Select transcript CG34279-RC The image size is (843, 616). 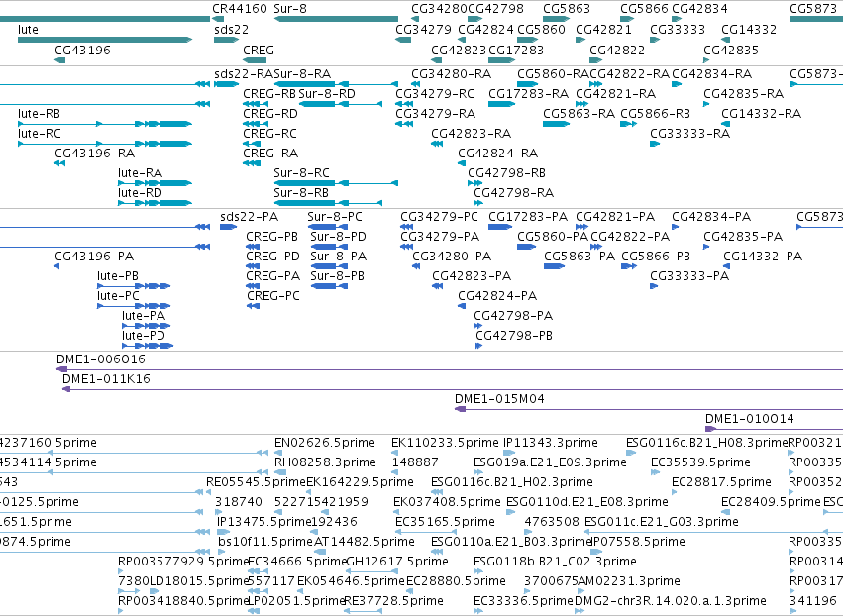(x=435, y=93)
